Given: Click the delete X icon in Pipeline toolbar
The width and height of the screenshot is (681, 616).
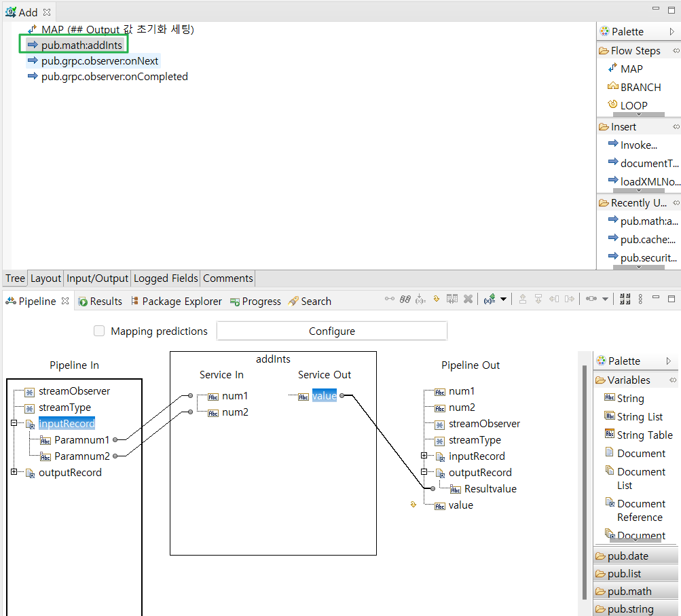Looking at the screenshot, I should pos(468,299).
